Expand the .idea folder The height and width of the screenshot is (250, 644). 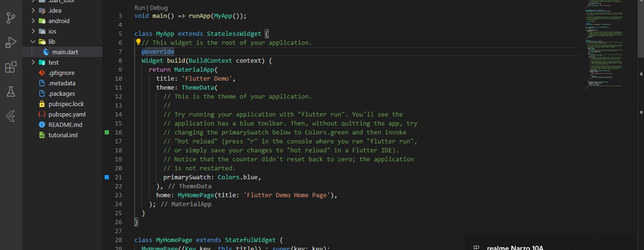(x=33, y=11)
